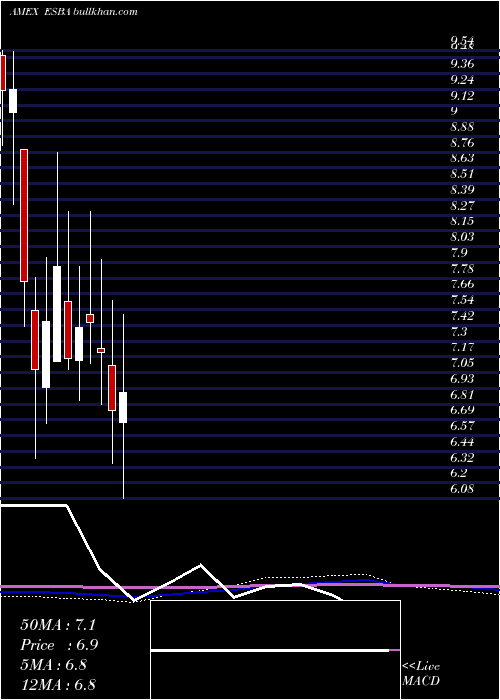Select the 8.03 price axis label
The width and height of the screenshot is (500, 700).
462,237
